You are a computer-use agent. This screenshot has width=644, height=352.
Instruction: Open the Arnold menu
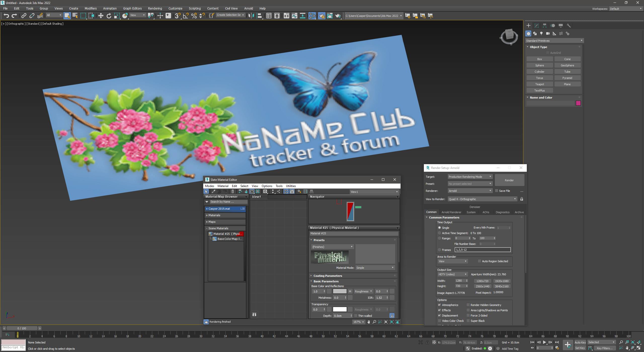pyautogui.click(x=249, y=8)
